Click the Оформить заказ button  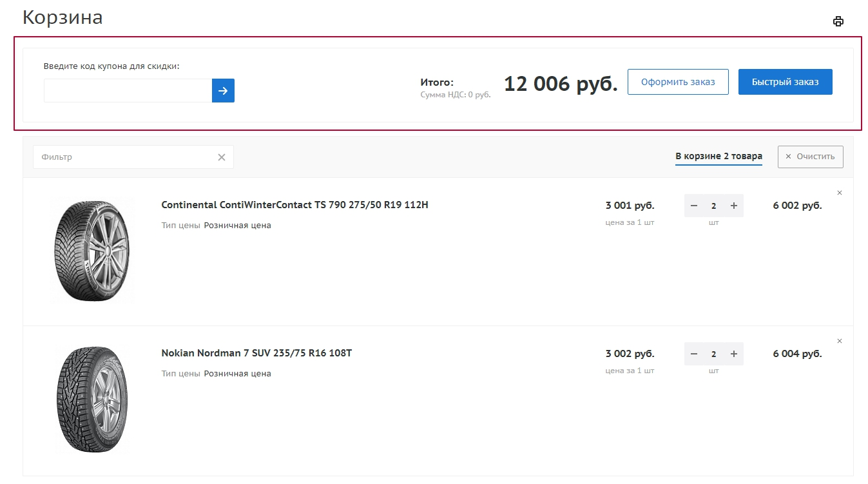click(678, 82)
